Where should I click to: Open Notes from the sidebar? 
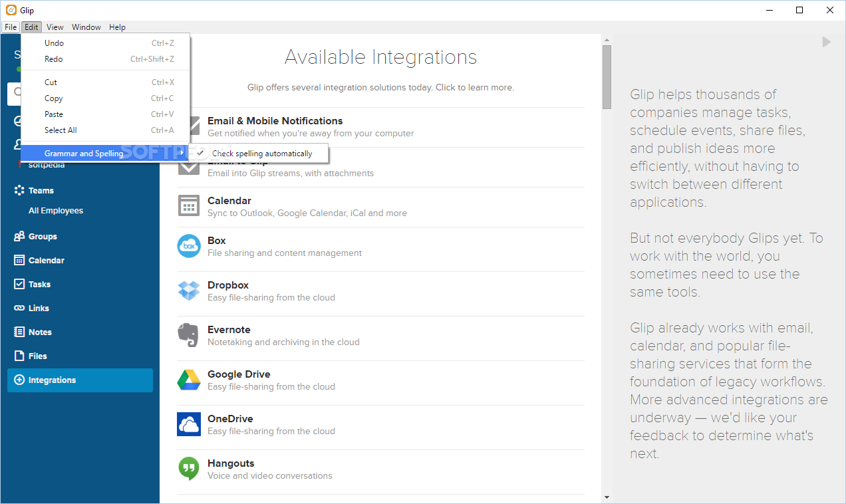tap(40, 332)
